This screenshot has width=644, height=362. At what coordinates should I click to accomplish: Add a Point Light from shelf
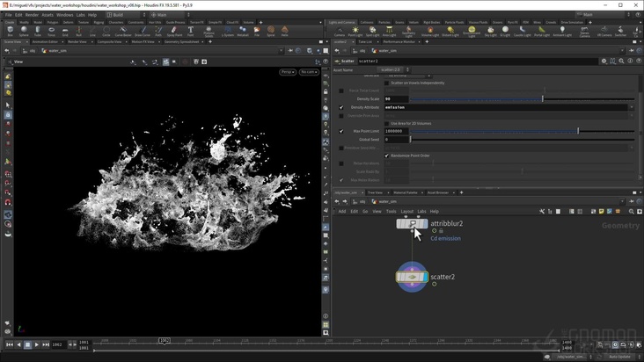(x=355, y=32)
